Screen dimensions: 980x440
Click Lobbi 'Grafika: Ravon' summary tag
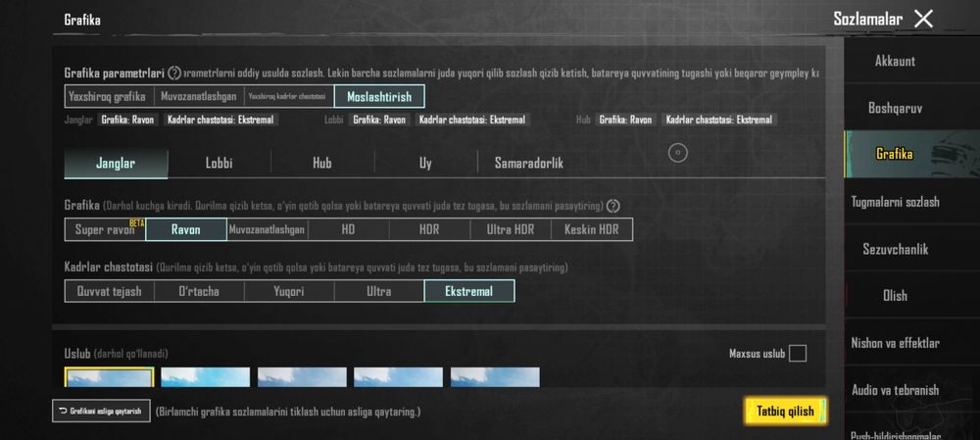379,120
